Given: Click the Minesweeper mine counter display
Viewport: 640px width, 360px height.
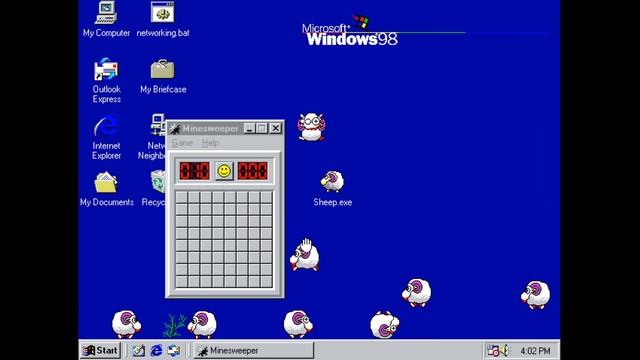Looking at the screenshot, I should [x=195, y=171].
